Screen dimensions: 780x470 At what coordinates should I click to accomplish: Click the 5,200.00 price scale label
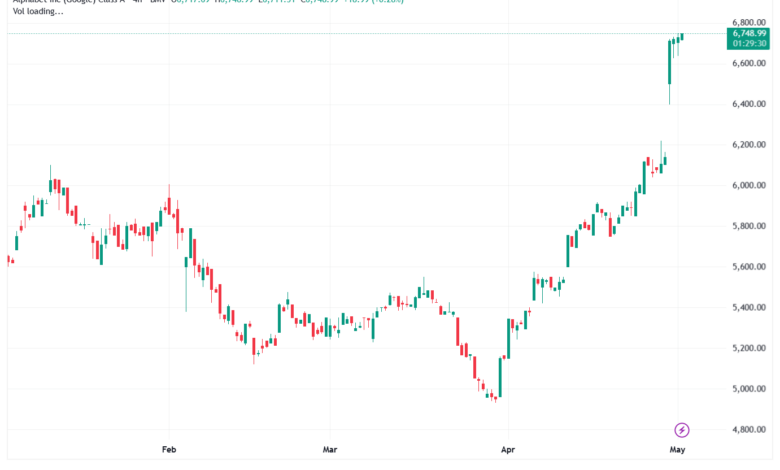749,348
